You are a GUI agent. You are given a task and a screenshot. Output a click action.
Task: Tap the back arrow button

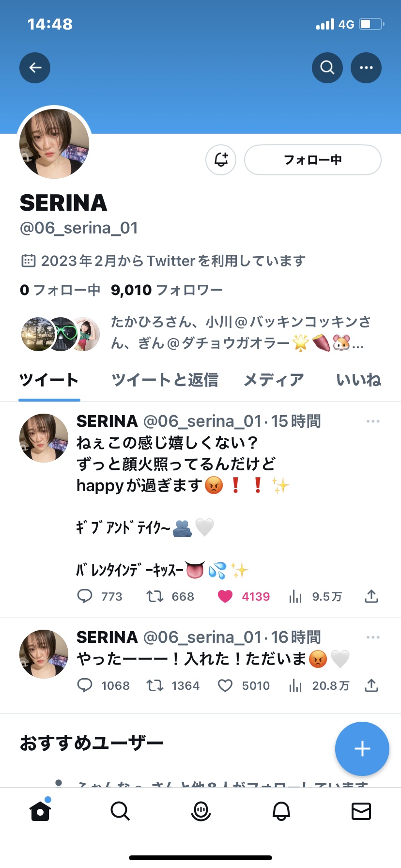pyautogui.click(x=35, y=68)
